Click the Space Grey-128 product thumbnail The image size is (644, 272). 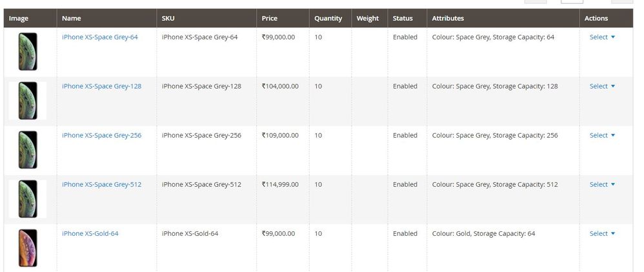click(28, 101)
